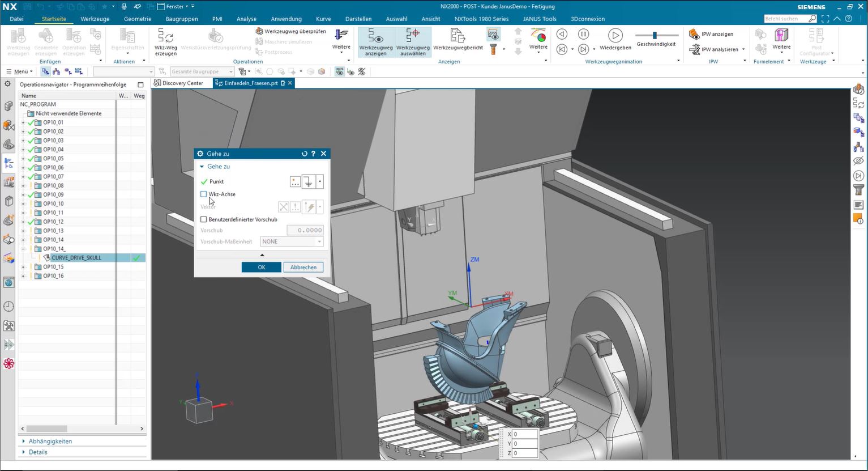
Task: Open the Operationsnavigator sidebar tab icon
Action: point(8,163)
